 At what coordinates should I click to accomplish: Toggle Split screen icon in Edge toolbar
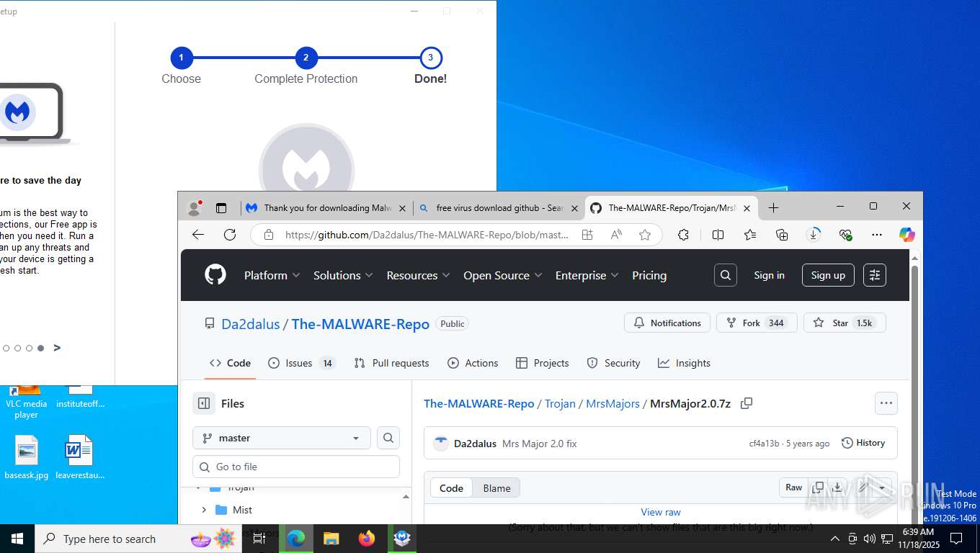(x=718, y=235)
